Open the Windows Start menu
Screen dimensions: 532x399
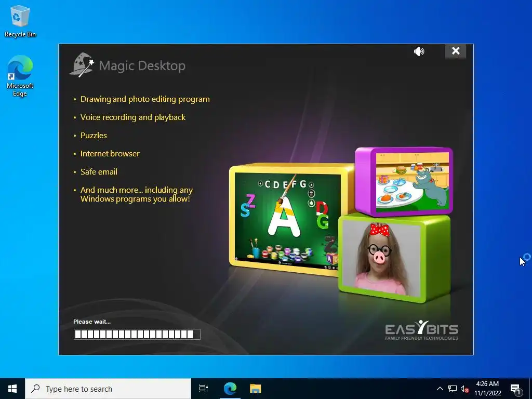[x=12, y=389]
